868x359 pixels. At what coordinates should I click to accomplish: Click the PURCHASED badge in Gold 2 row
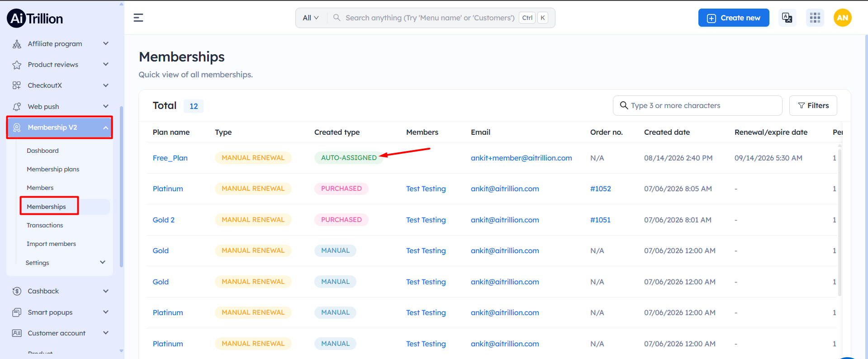tap(342, 220)
